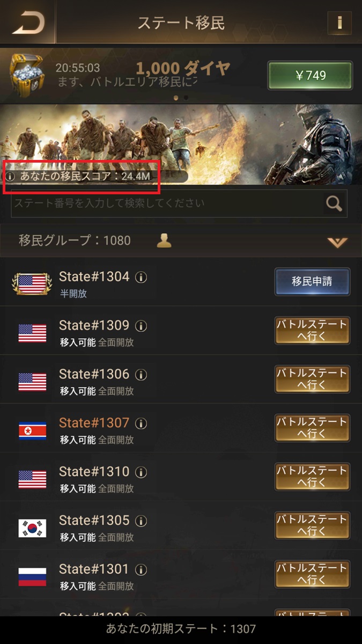Focus the state number search field

pyautogui.click(x=168, y=203)
